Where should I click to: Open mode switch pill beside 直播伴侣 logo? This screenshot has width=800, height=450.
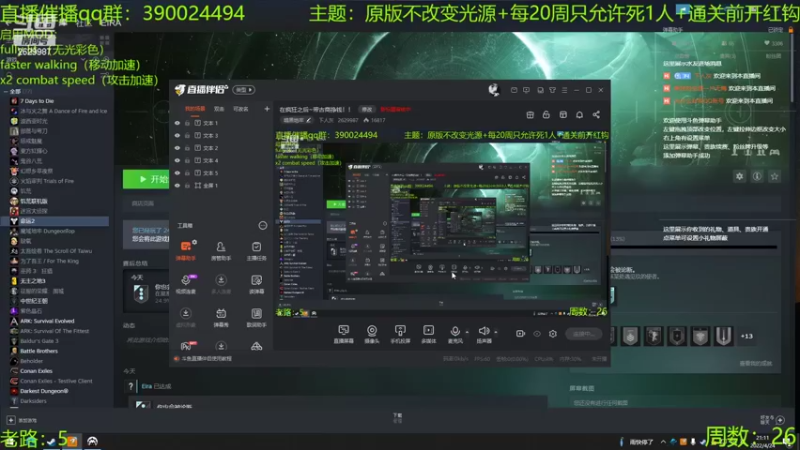tap(244, 90)
